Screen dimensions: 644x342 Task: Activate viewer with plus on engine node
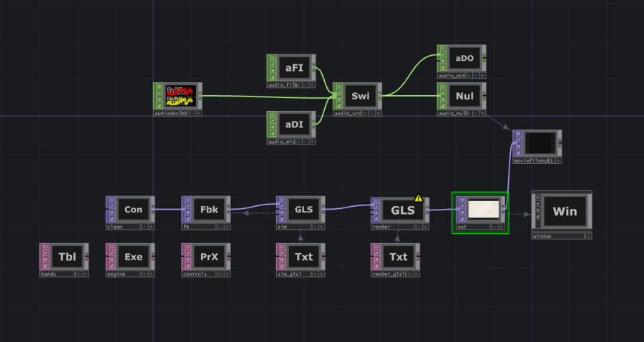tap(152, 274)
